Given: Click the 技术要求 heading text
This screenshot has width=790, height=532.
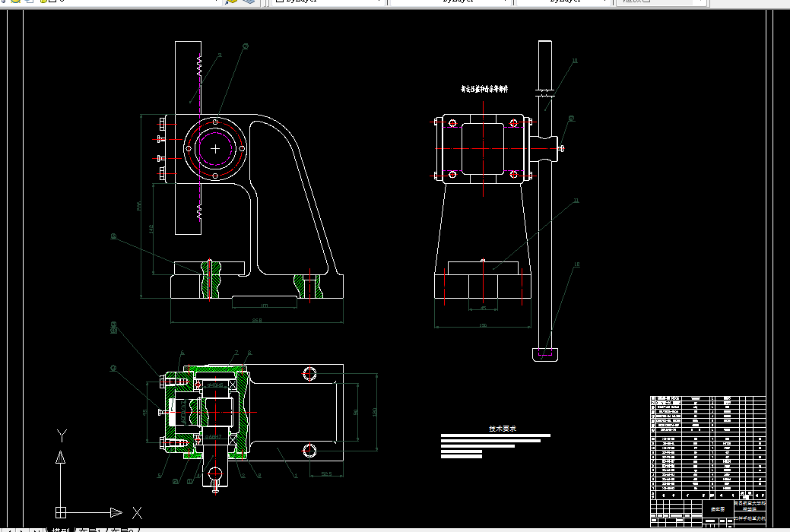Looking at the screenshot, I should tap(503, 429).
